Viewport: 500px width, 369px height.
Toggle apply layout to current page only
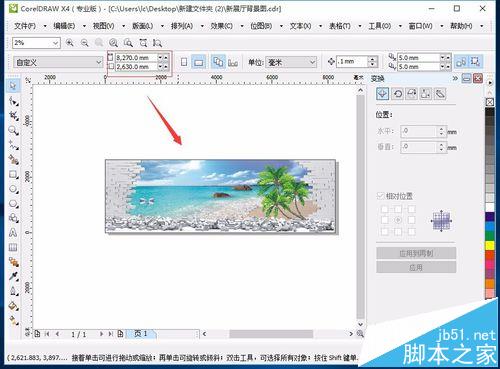pyautogui.click(x=233, y=62)
